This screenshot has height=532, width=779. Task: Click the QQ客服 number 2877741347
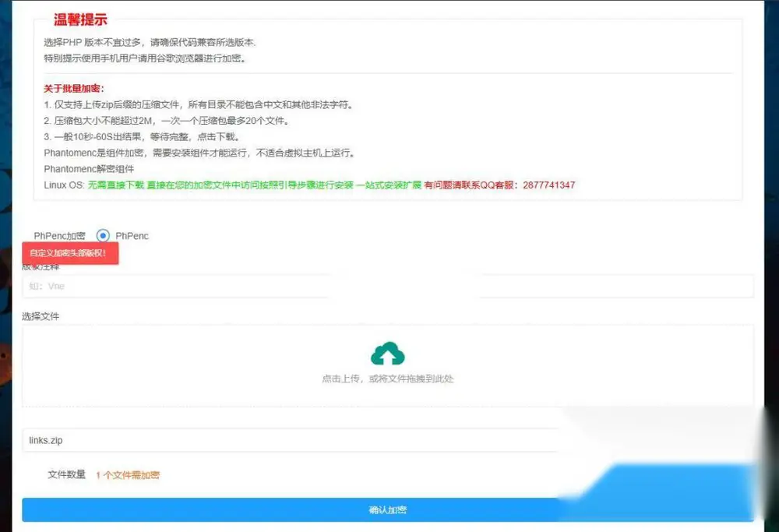pyautogui.click(x=549, y=185)
